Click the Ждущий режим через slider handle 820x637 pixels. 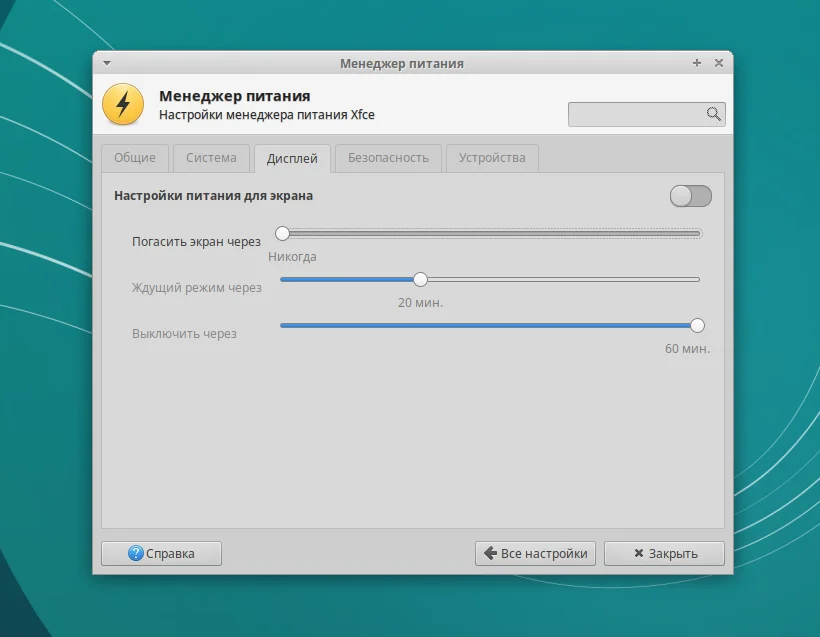coord(420,279)
